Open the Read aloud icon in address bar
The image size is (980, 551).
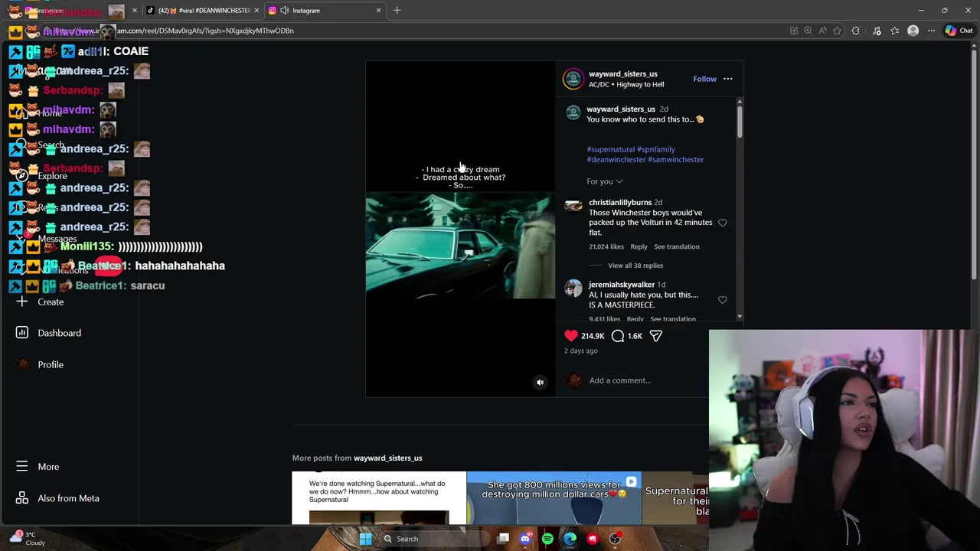tap(822, 31)
